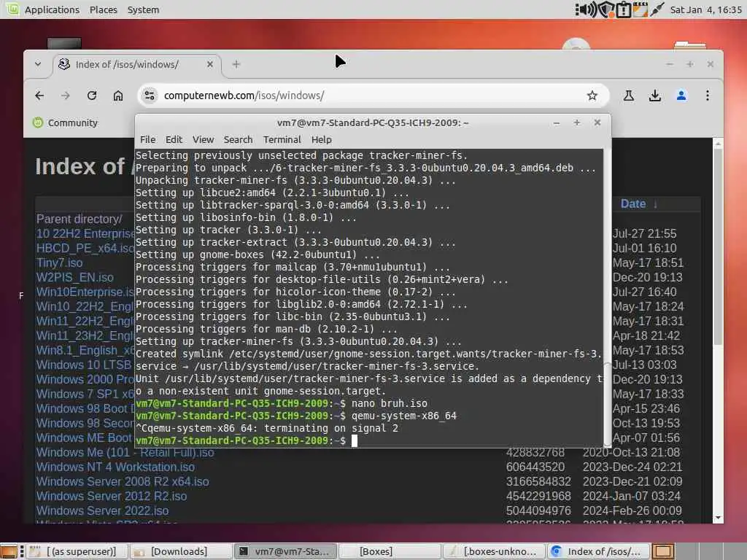The width and height of the screenshot is (747, 560).
Task: Open Windows Server 2022.iso link
Action: [102, 511]
